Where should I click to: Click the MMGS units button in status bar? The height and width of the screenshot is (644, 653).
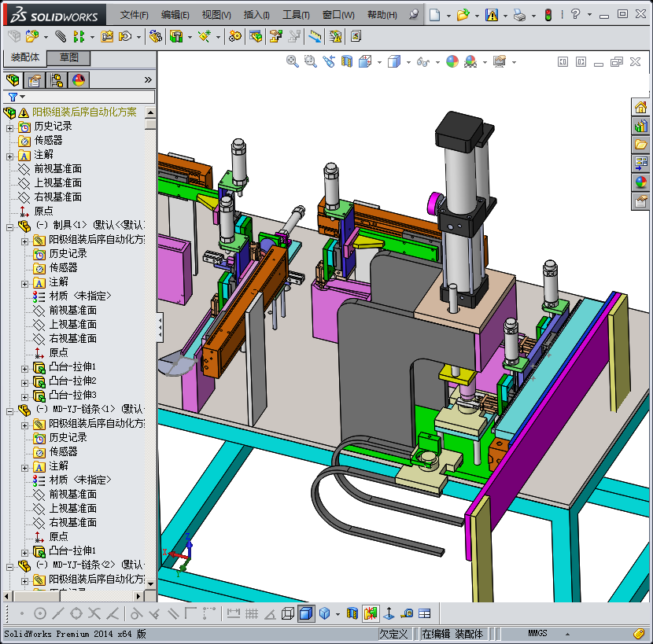coord(537,634)
